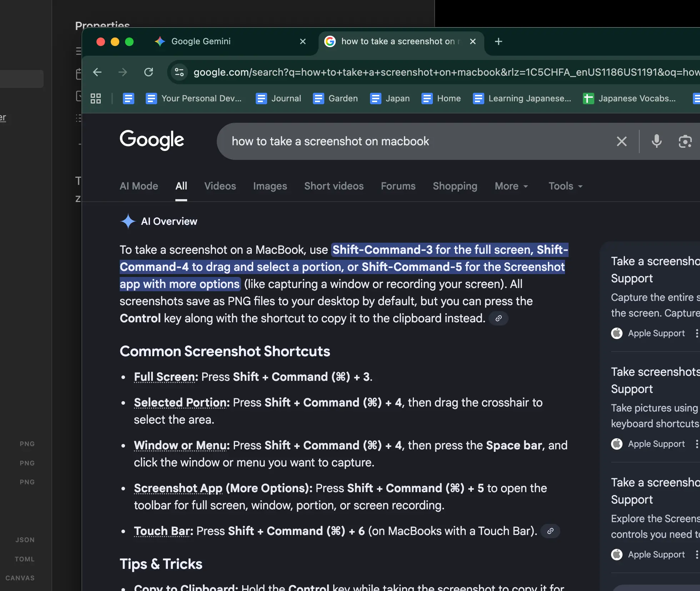
Task: Clear the search query with X icon
Action: [x=622, y=141]
